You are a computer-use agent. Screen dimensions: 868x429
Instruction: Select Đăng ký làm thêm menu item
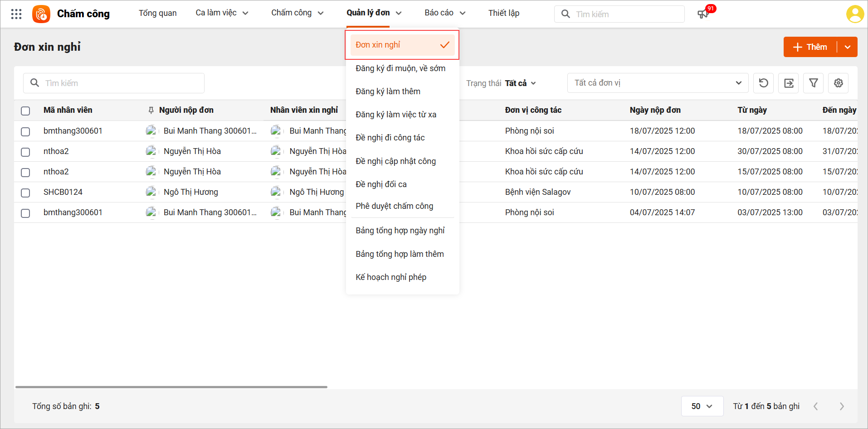click(x=388, y=92)
